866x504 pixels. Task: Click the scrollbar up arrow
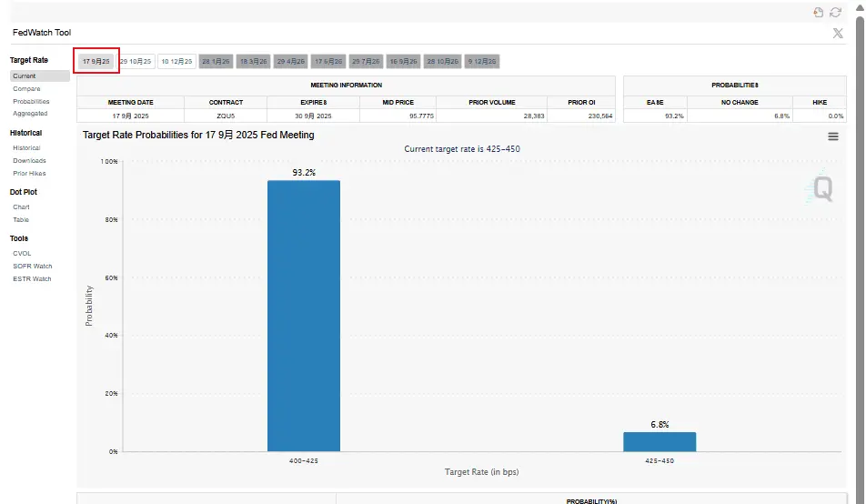pyautogui.click(x=860, y=8)
